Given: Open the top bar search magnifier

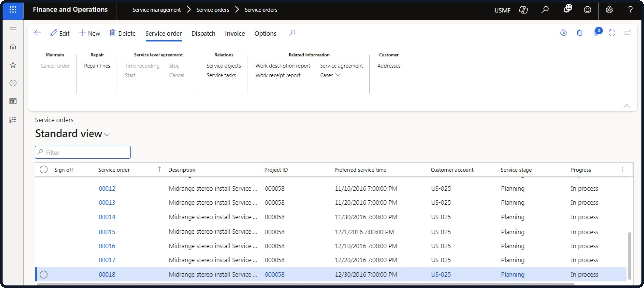Looking at the screenshot, I should coord(545,10).
